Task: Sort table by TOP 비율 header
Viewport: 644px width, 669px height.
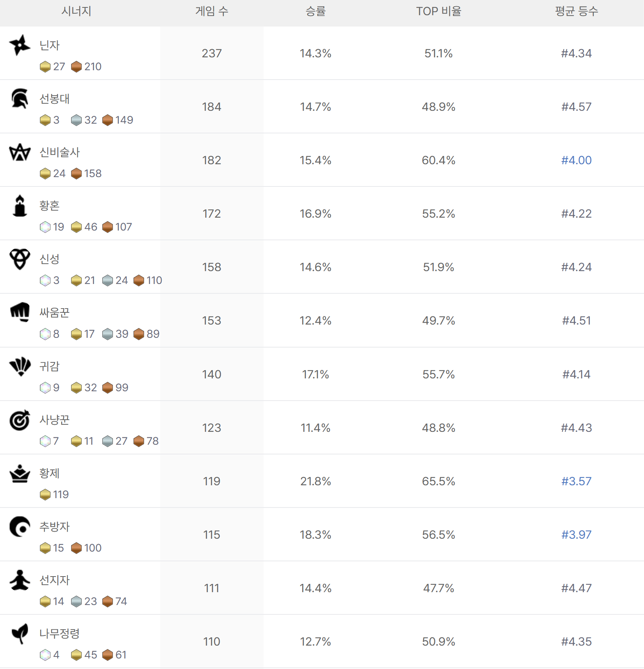Action: click(439, 11)
